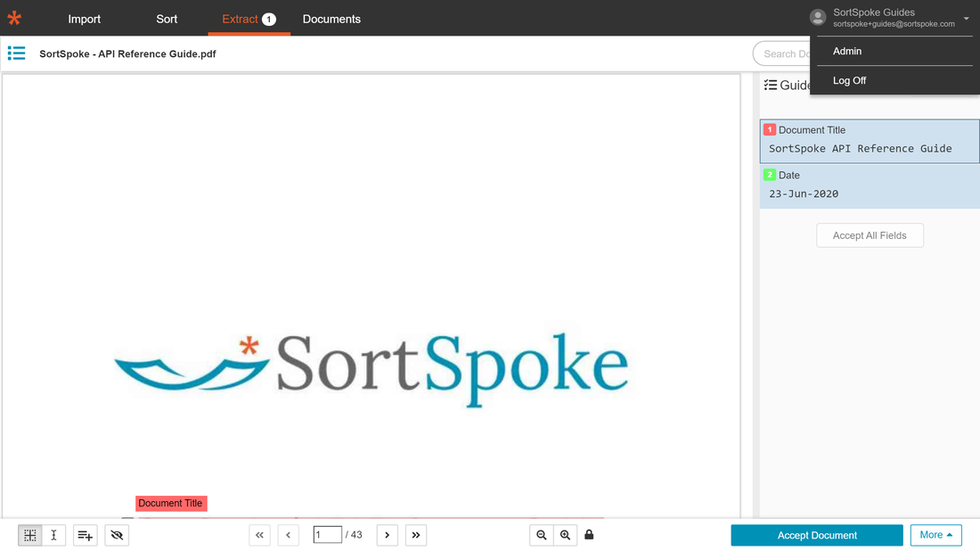
Task: Toggle hidden annotations eye icon
Action: point(117,535)
